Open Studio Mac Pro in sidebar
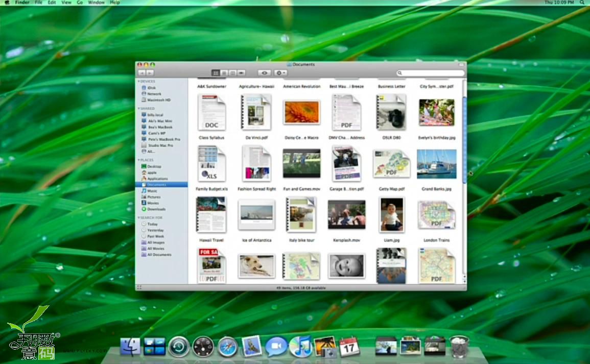 point(161,145)
